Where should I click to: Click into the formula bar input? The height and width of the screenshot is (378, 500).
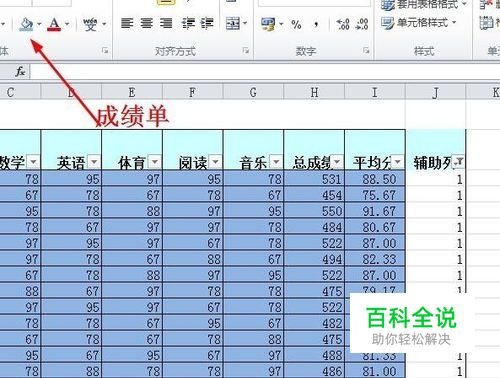click(265, 71)
